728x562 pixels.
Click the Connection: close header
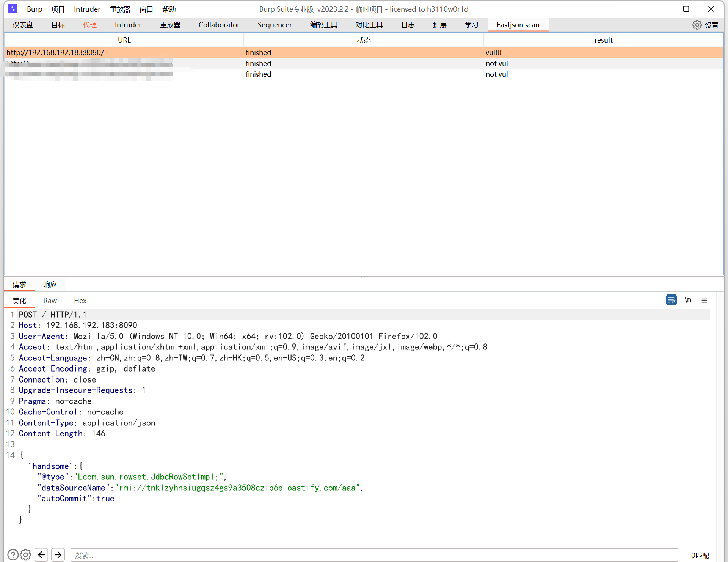[57, 379]
